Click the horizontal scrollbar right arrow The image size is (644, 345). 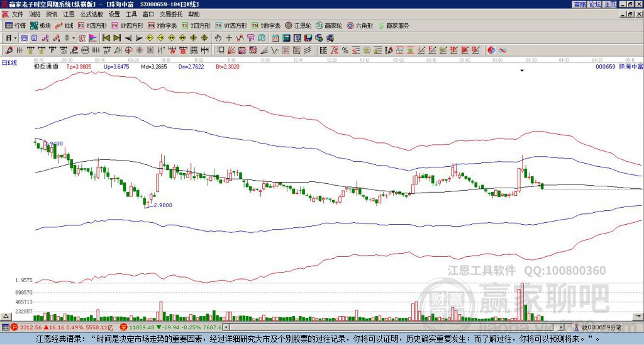tap(562, 327)
